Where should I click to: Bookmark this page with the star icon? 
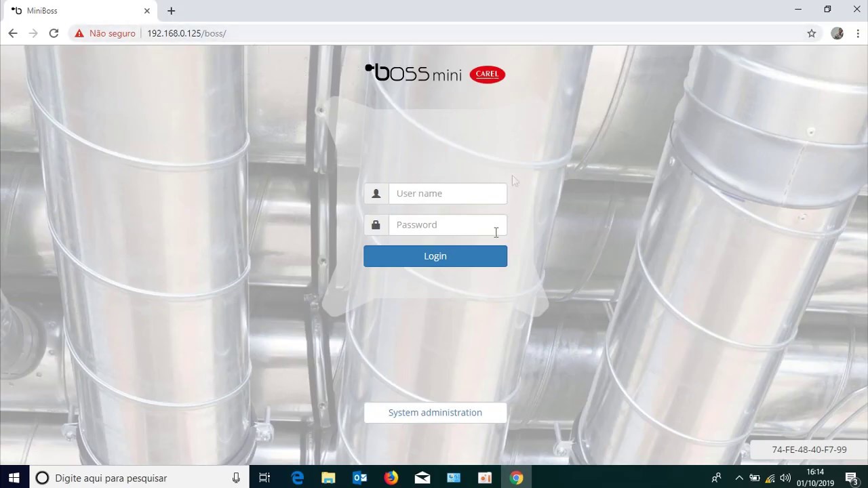coord(812,33)
